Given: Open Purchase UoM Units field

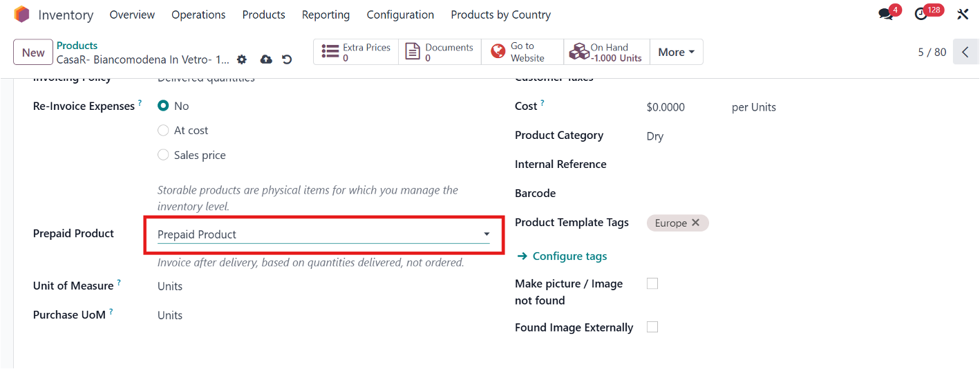Looking at the screenshot, I should pyautogui.click(x=170, y=315).
